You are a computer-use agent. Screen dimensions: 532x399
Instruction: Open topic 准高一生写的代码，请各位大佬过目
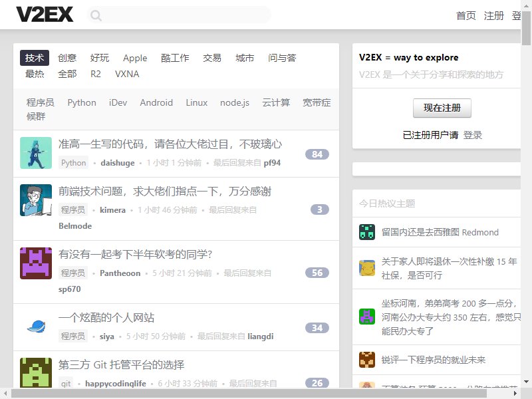(x=170, y=144)
